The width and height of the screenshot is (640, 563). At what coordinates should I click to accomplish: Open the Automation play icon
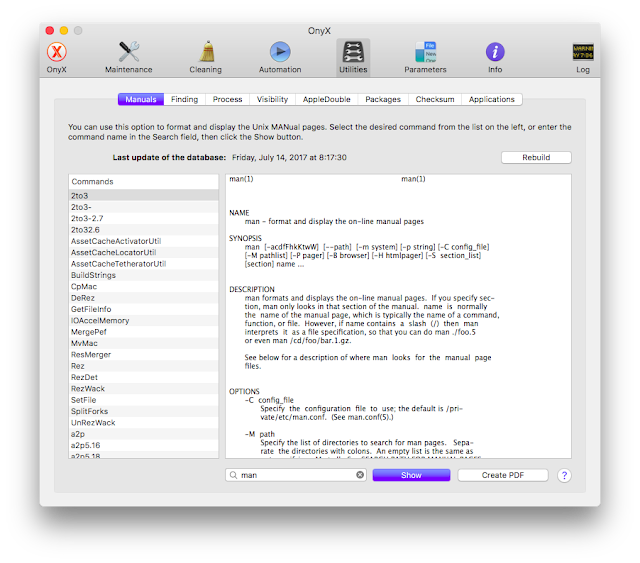click(280, 57)
